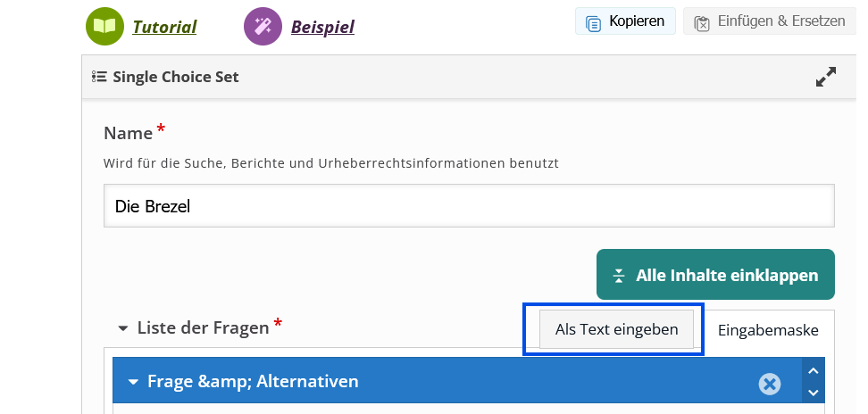Screen dimensions: 868x414
Task: Click the copy icon inside the Kopieren button
Action: (x=594, y=22)
